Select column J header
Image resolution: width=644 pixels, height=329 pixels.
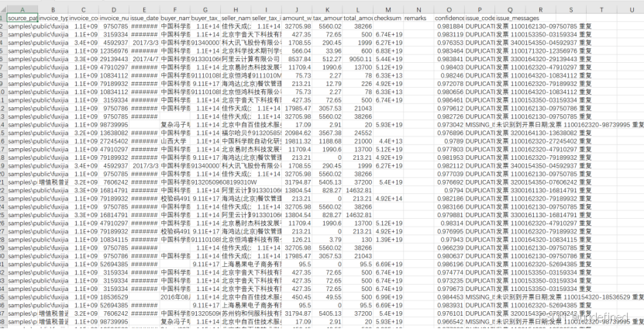point(297,10)
